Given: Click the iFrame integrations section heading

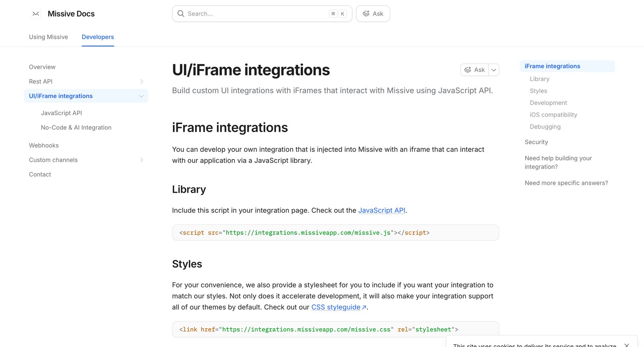Looking at the screenshot, I should coord(230,127).
